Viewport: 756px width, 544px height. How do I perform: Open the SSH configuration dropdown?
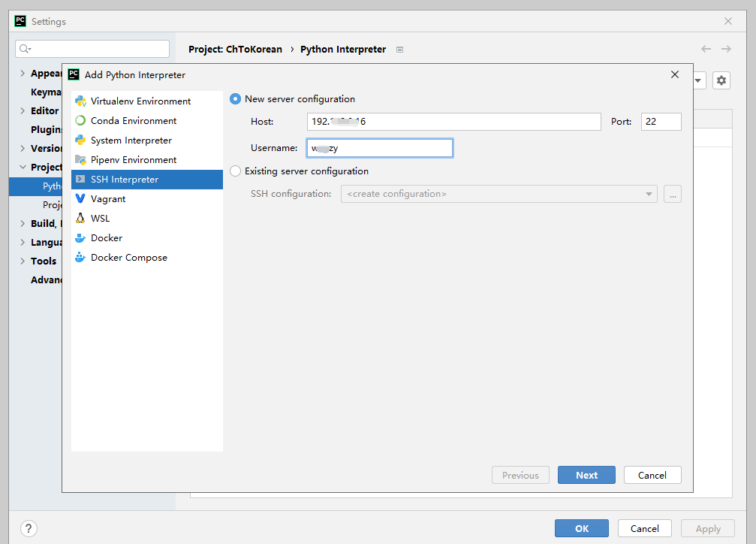(499, 194)
